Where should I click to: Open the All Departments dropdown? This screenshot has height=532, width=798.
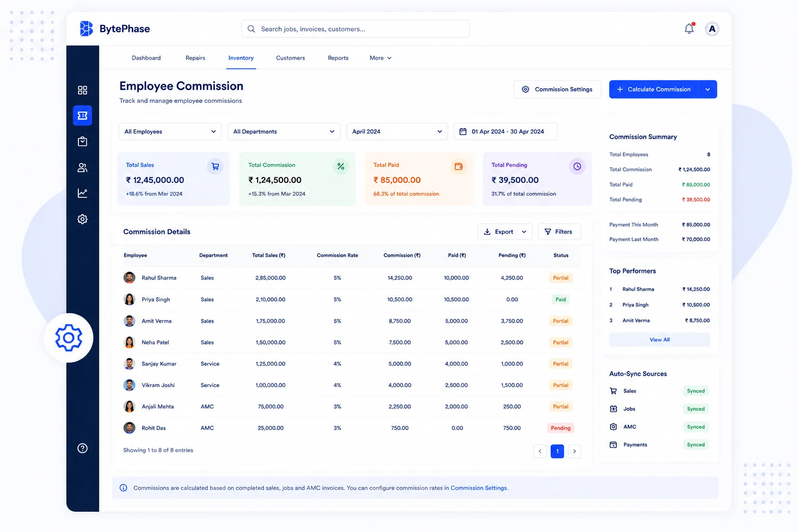[x=284, y=131]
